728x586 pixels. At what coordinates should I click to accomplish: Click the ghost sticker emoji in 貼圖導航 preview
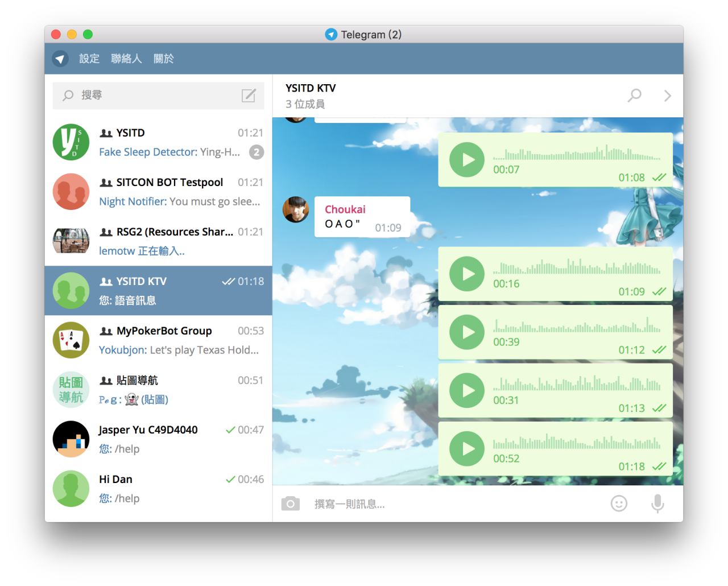pyautogui.click(x=132, y=399)
